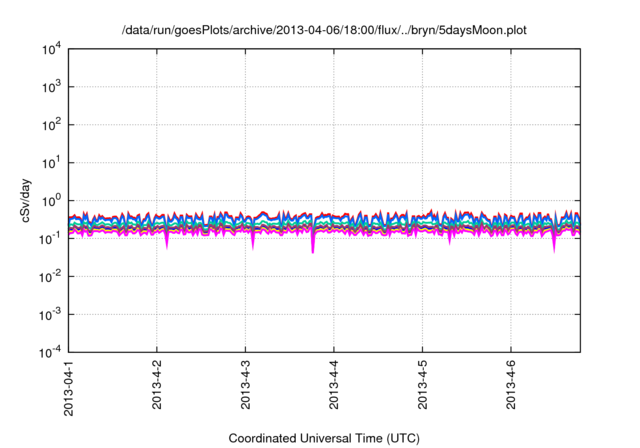The image size is (640, 448).
Task: Click the x-axis date 2013-4-5
Action: pyautogui.click(x=422, y=384)
